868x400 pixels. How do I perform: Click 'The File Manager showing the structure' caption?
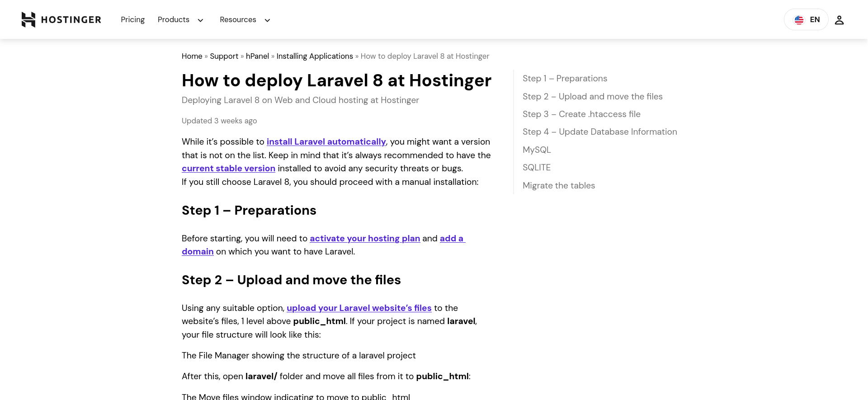pyautogui.click(x=299, y=355)
